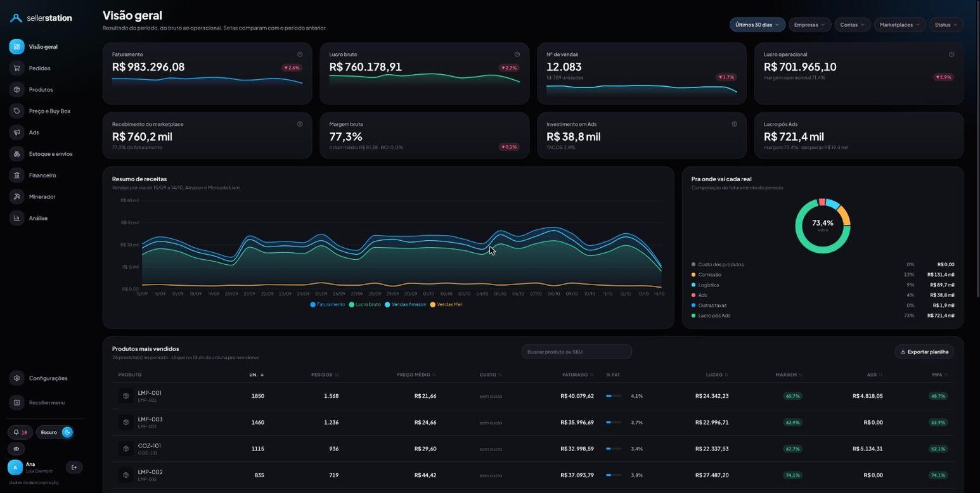
Task: Open Estoque e envios icon in sidebar
Action: click(x=16, y=154)
